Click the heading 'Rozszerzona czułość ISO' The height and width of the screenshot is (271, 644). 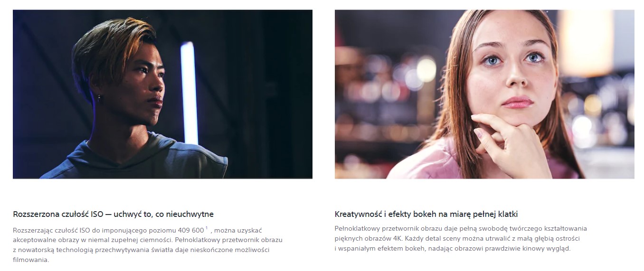pyautogui.click(x=113, y=214)
